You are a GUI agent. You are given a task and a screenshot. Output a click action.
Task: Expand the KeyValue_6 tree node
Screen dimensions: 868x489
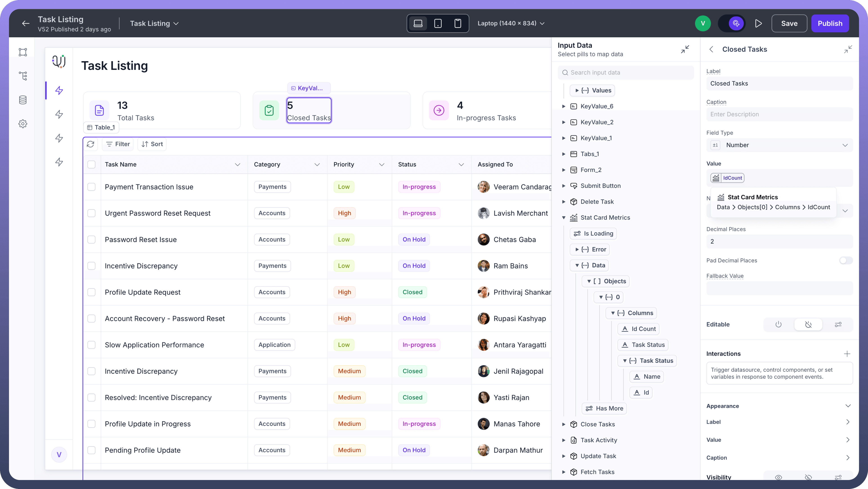[564, 107]
